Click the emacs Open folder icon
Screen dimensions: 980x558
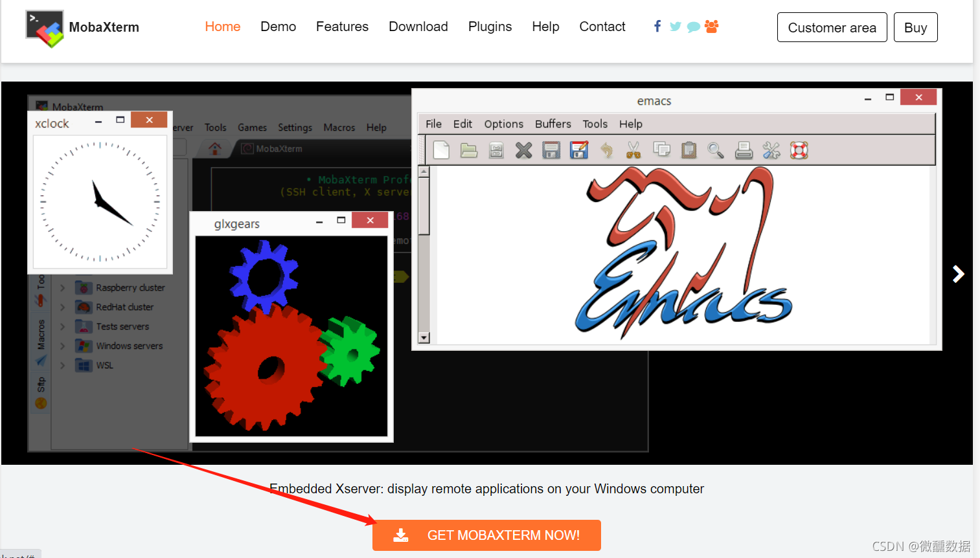pos(468,151)
